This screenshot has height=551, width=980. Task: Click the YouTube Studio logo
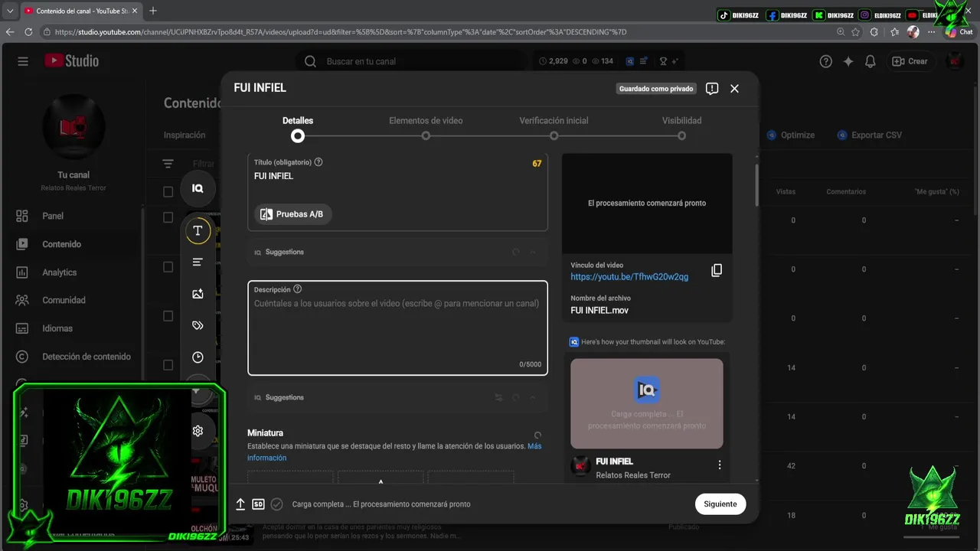point(71,61)
